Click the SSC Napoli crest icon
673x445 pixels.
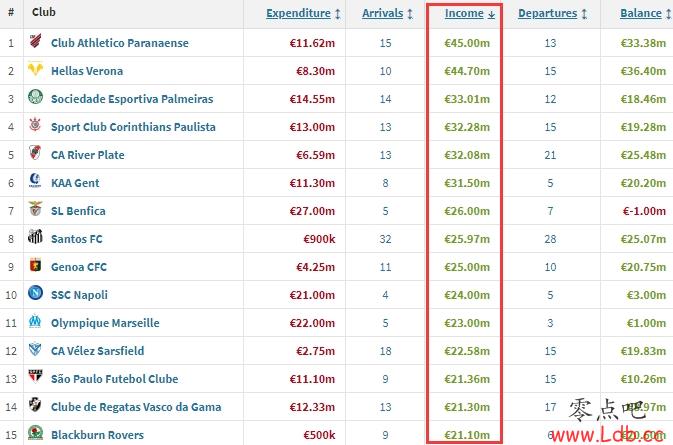click(35, 295)
